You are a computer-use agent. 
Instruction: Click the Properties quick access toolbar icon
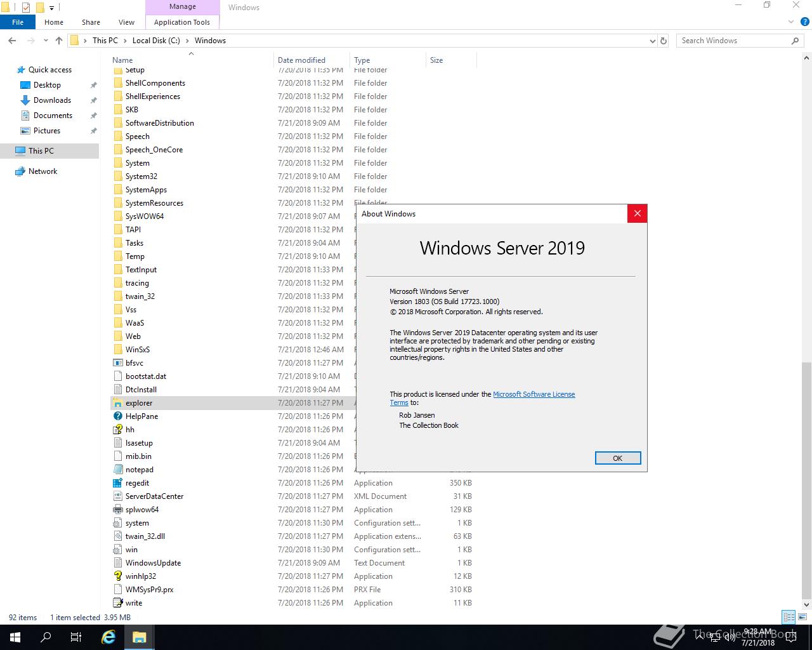coord(25,8)
